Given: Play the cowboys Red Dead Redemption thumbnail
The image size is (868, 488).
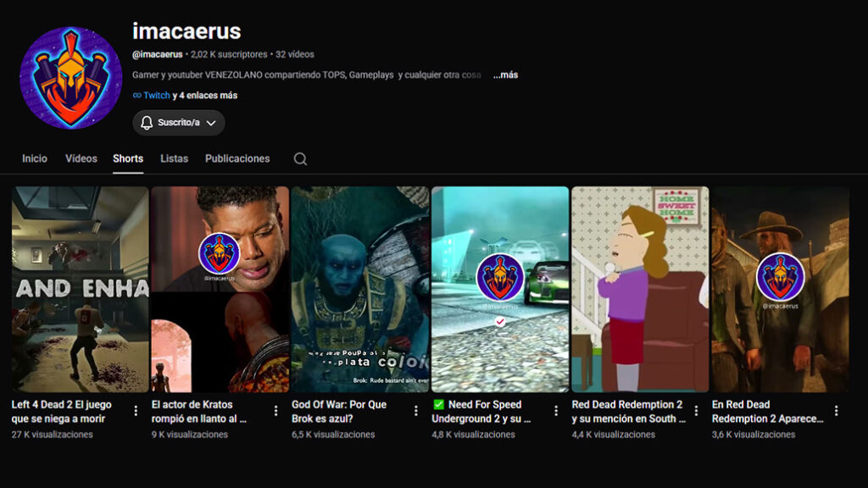Looking at the screenshot, I should pos(781,290).
